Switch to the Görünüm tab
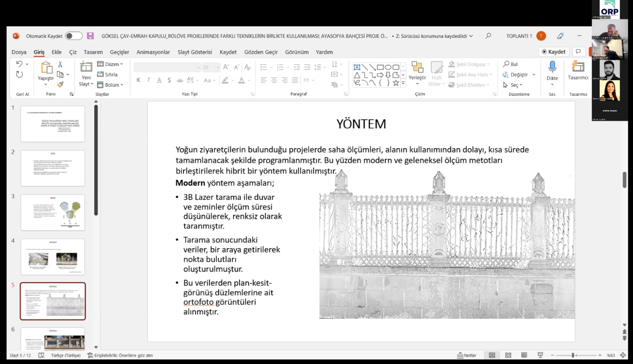 [x=297, y=52]
